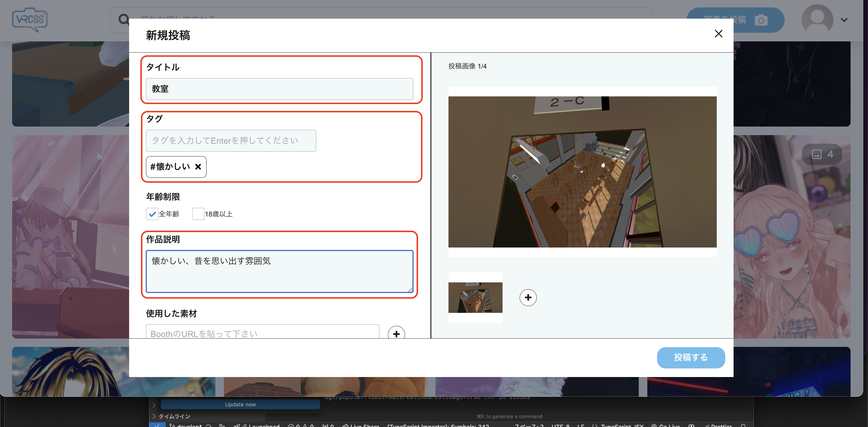Click the large 2-C classroom preview image
This screenshot has height=427, width=868.
click(x=582, y=172)
